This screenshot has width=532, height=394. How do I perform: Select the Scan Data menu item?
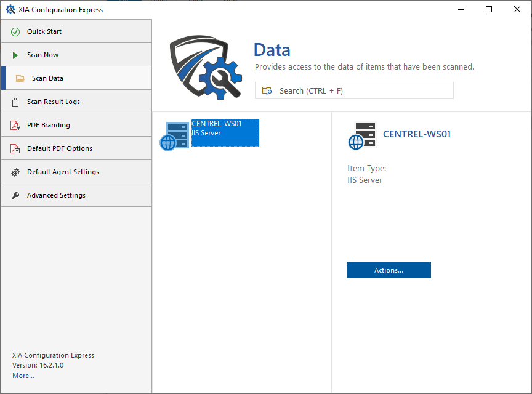pyautogui.click(x=76, y=78)
